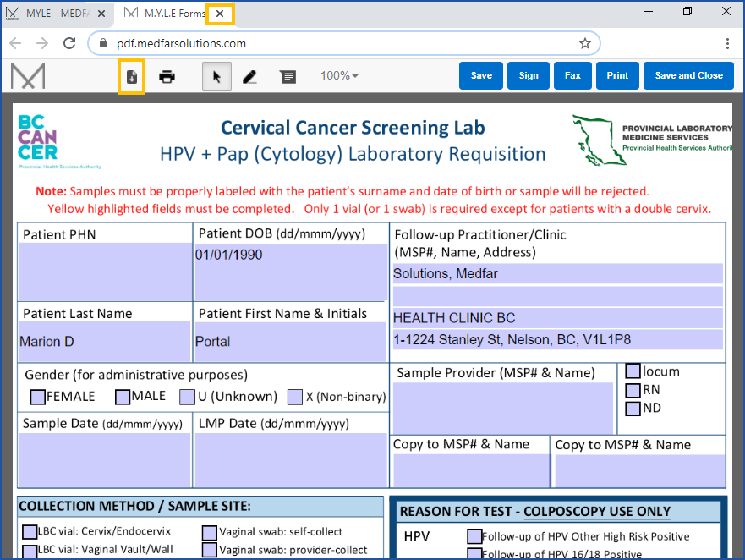Screen dimensions: 745x560
Task: Click the Fax button
Action: coord(572,75)
